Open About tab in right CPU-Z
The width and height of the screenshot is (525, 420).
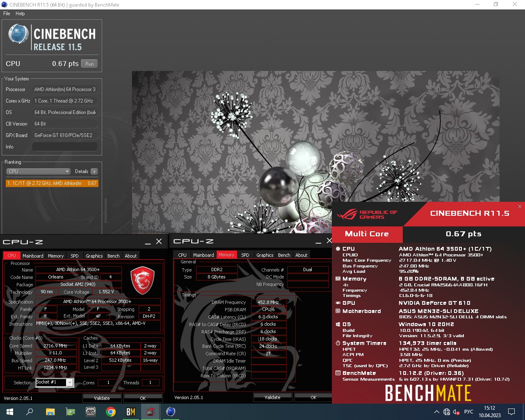pos(301,255)
